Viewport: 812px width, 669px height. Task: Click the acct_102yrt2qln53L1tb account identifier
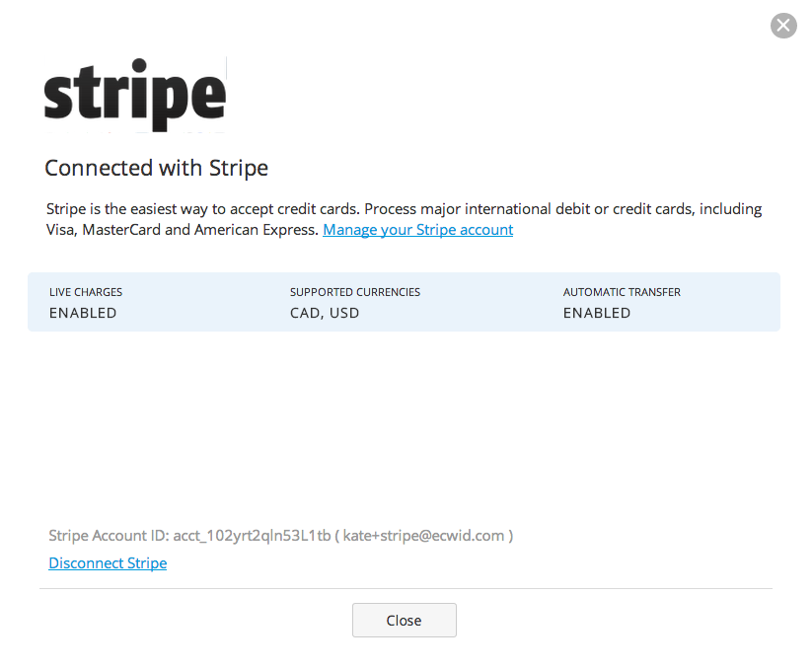252,536
